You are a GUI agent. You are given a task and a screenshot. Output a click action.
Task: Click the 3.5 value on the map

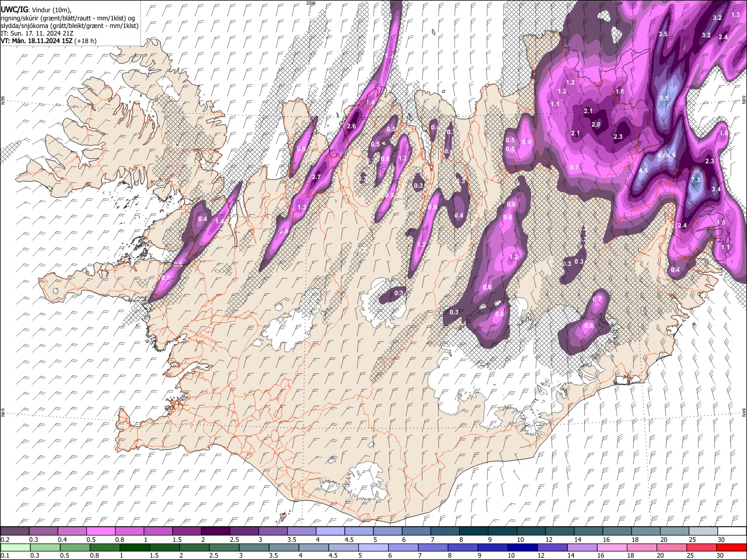pyautogui.click(x=663, y=34)
